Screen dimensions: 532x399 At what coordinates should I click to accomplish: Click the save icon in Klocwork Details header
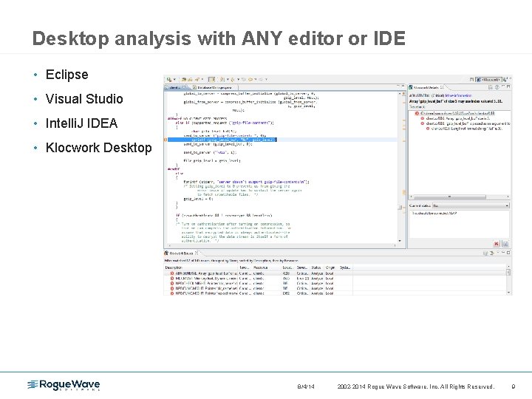coord(491,87)
